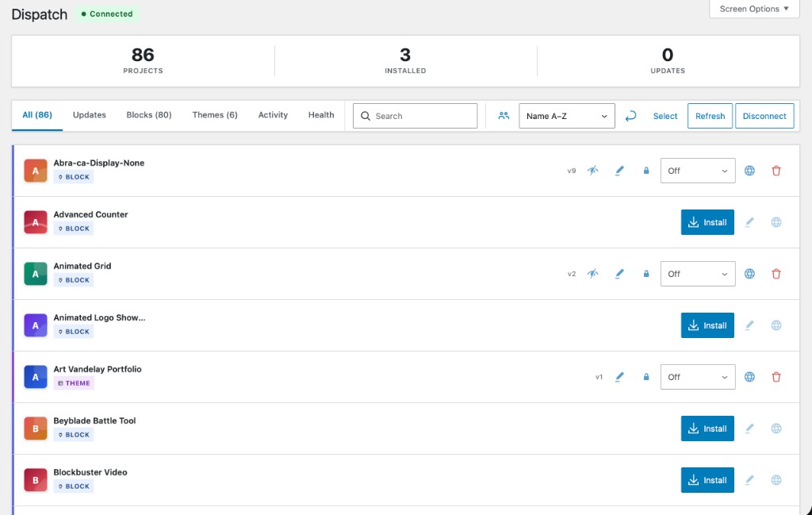
Task: Click the globe icon in Animated Logo Show row
Action: coord(776,325)
